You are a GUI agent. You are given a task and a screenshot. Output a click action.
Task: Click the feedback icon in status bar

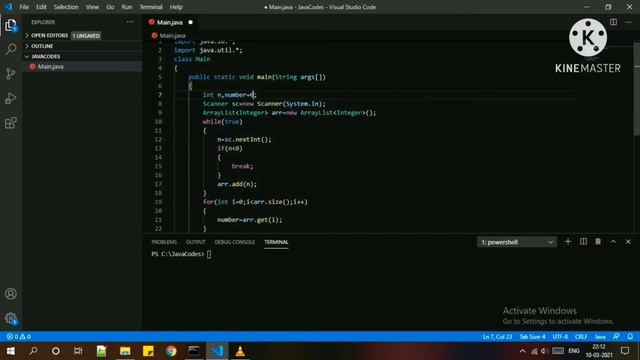point(616,336)
